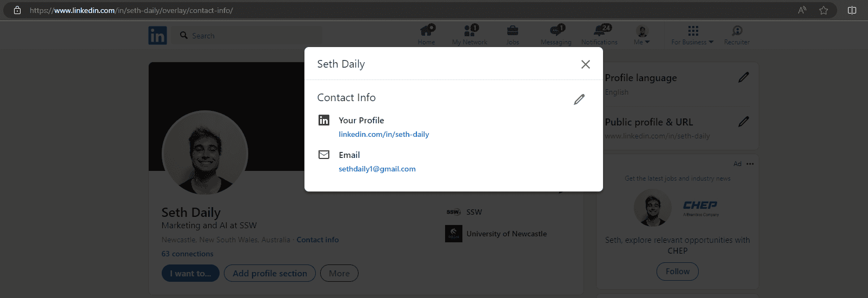Image resolution: width=868 pixels, height=298 pixels.
Task: Edit Public profile & URL pencil
Action: pyautogui.click(x=744, y=122)
